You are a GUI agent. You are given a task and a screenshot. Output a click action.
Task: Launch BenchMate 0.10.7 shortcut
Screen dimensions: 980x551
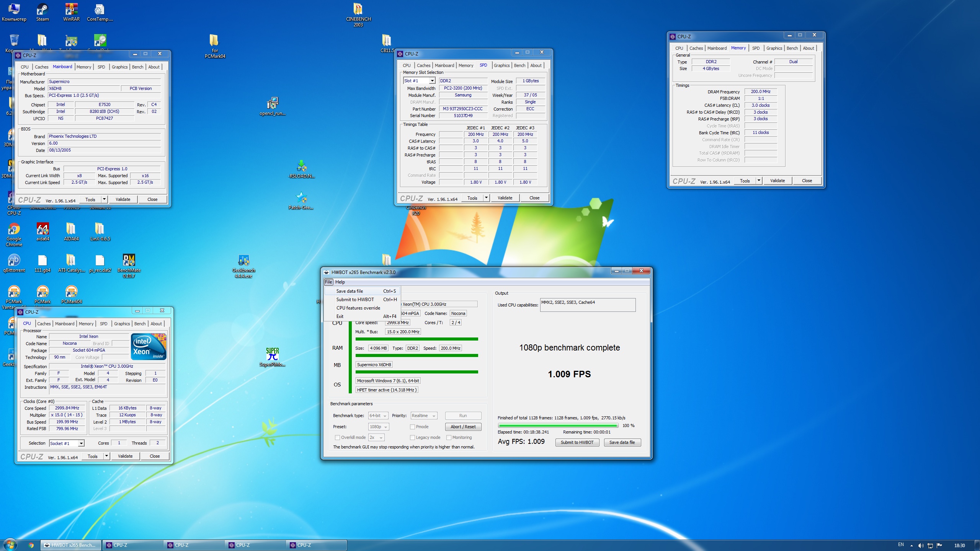click(129, 266)
